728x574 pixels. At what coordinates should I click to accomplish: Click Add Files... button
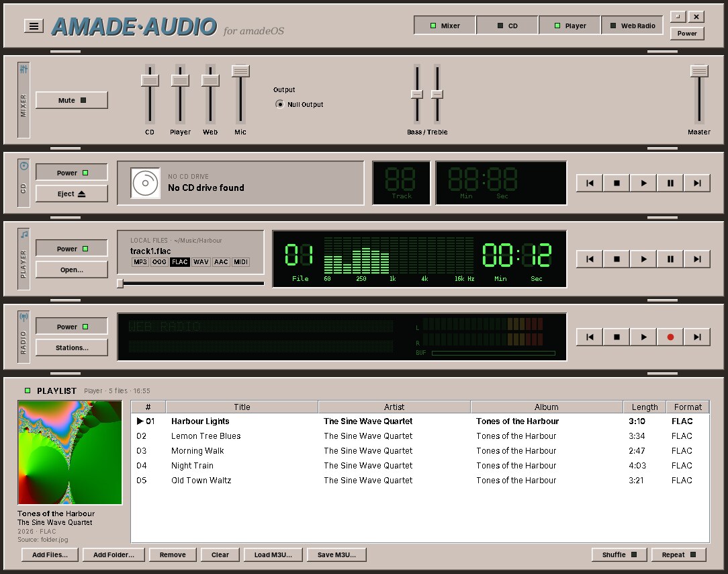click(x=50, y=555)
